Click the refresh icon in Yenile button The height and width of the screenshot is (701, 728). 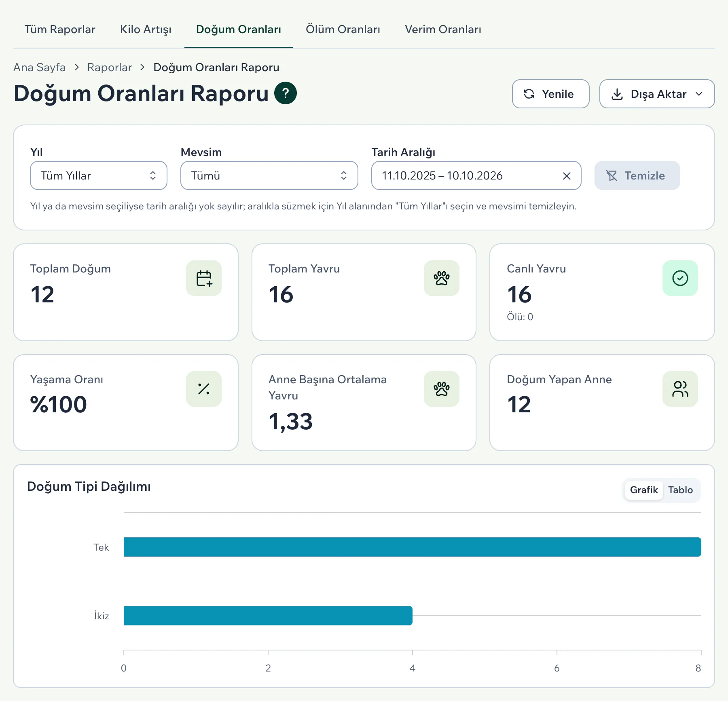coord(529,94)
